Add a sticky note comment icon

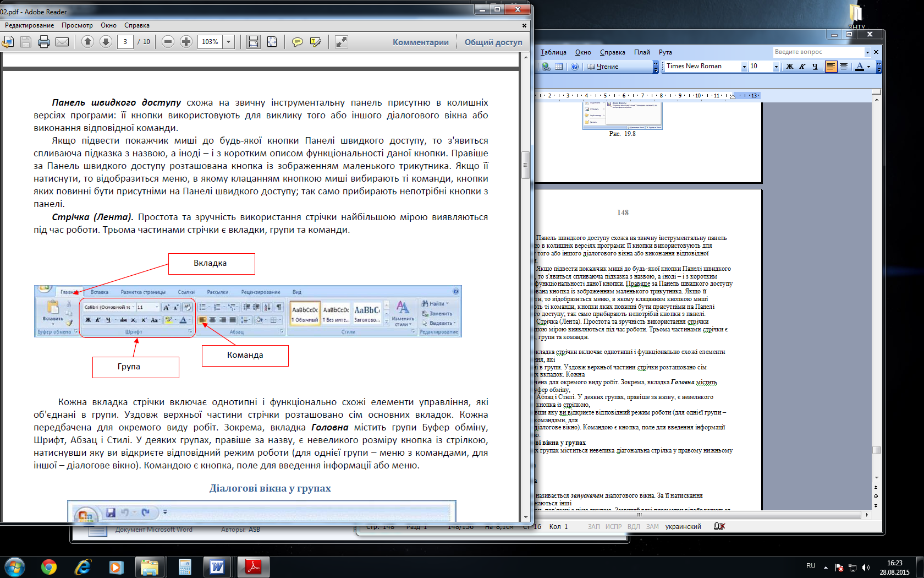coord(298,42)
